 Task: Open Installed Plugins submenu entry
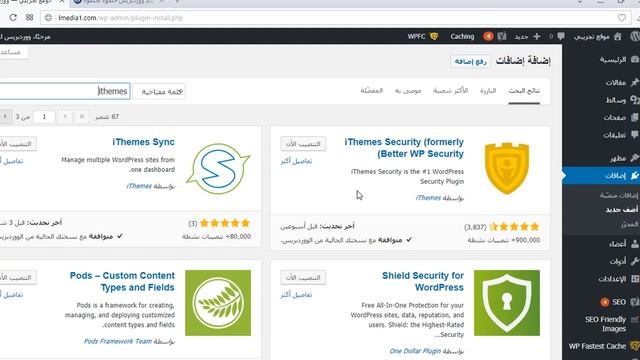pyautogui.click(x=619, y=196)
